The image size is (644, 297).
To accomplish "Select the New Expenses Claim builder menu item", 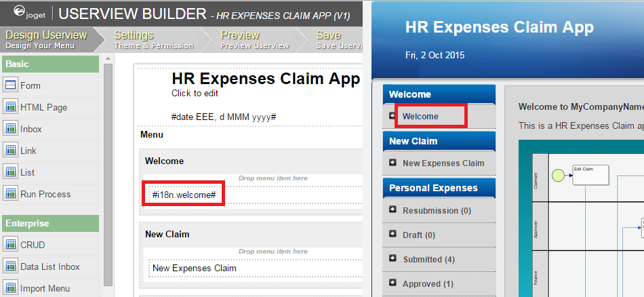I will tap(195, 269).
